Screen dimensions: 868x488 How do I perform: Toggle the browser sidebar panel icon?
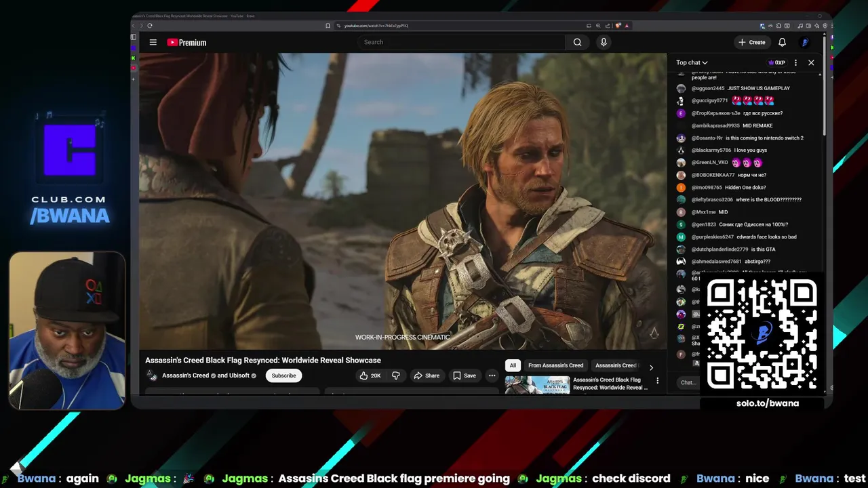(134, 37)
